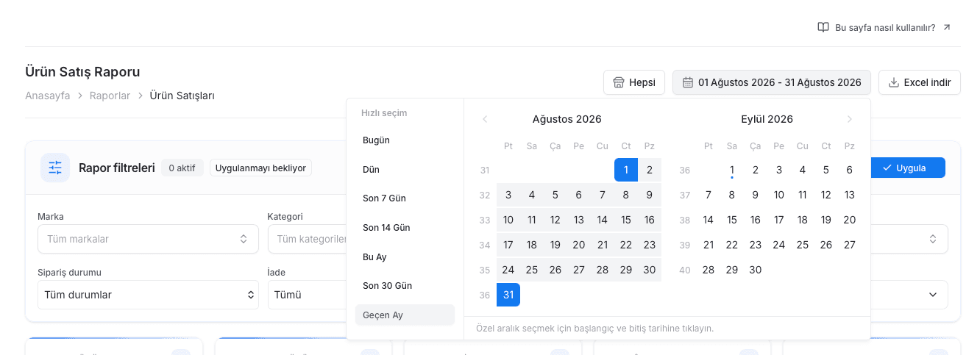Click the book icon beside the help link
Image resolution: width=980 pixels, height=355 pixels.
pyautogui.click(x=823, y=27)
